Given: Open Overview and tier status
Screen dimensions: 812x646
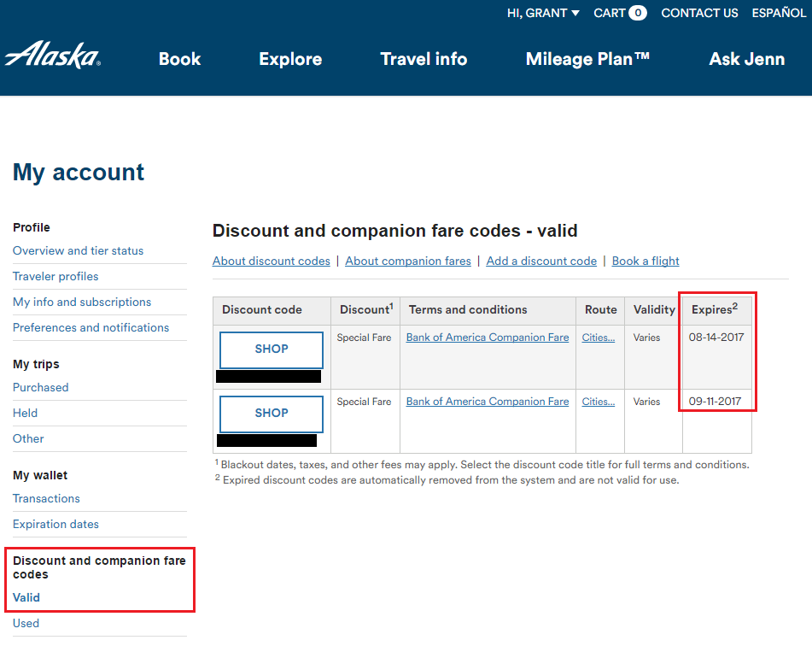Looking at the screenshot, I should pyautogui.click(x=78, y=250).
